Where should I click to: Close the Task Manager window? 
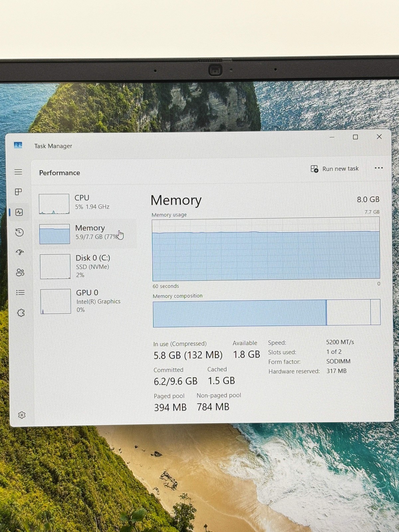379,137
